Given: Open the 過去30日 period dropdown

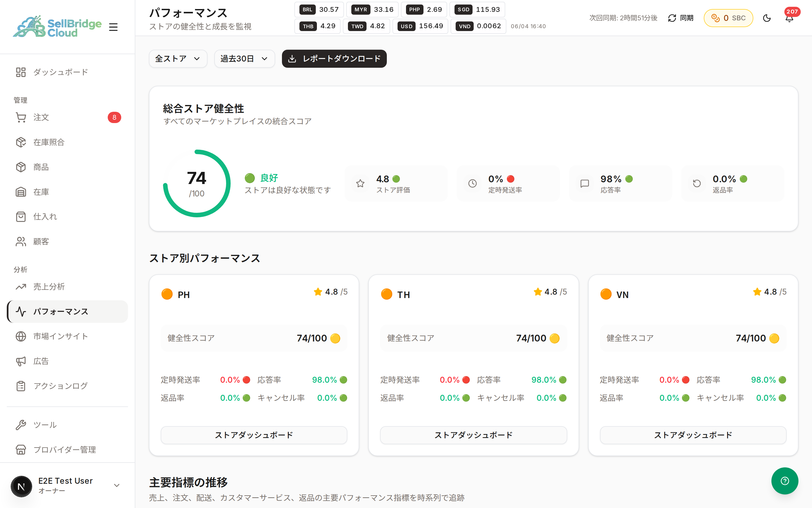Looking at the screenshot, I should click(244, 59).
